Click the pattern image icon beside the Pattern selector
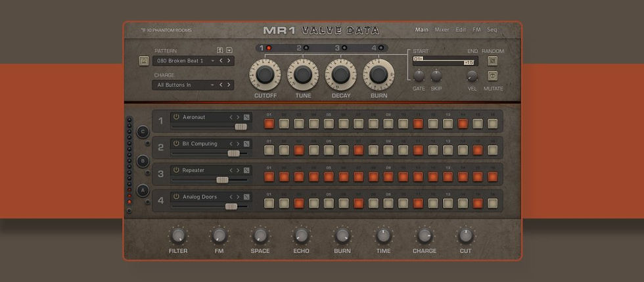This screenshot has height=282, width=644. pyautogui.click(x=144, y=60)
